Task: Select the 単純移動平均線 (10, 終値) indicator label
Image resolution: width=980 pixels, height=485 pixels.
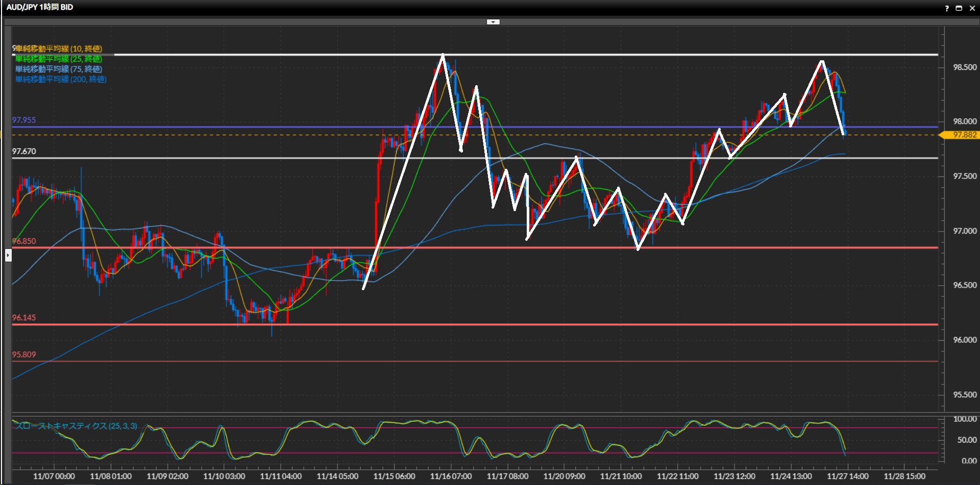Action: click(59, 49)
